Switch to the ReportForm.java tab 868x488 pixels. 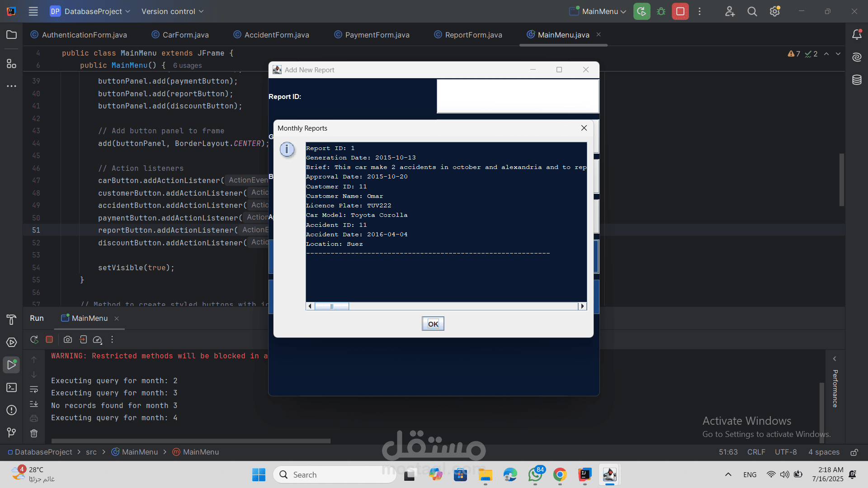click(x=473, y=35)
